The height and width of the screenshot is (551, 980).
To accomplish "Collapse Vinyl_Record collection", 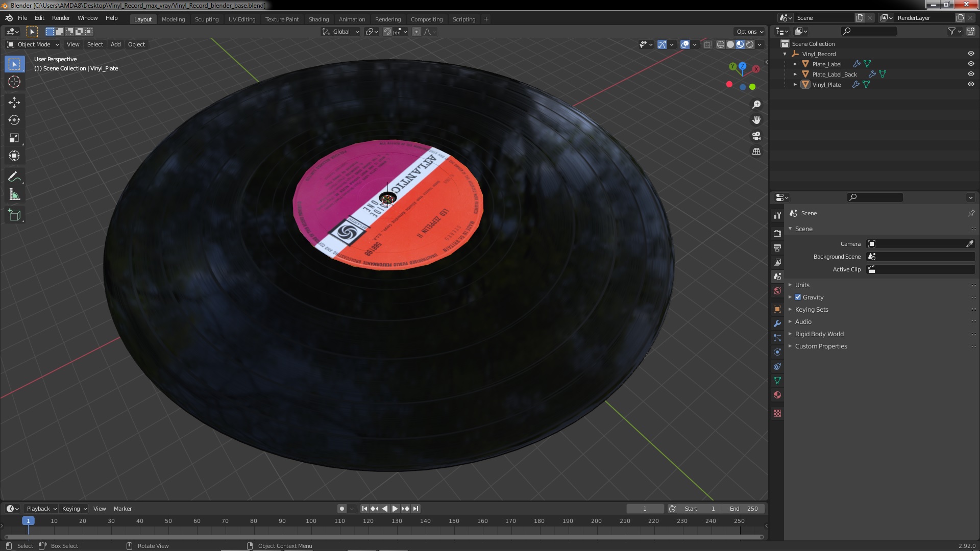I will tap(785, 54).
